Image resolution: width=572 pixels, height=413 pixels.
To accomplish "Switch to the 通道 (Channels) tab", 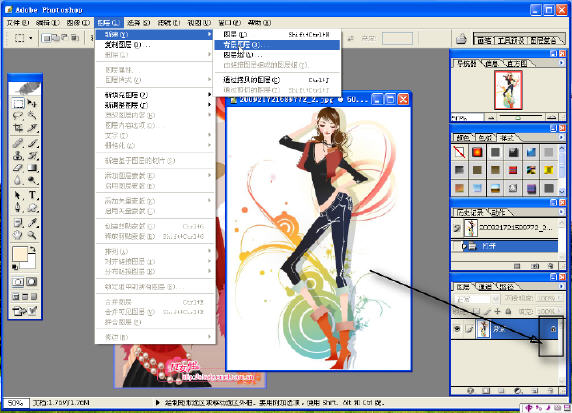I will [x=484, y=287].
